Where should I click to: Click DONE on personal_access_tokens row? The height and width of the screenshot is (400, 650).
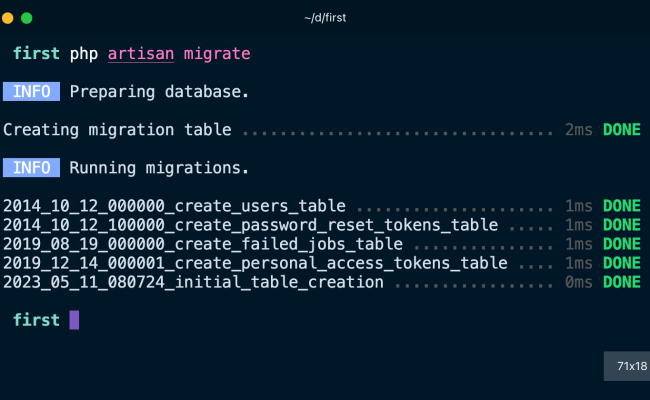coord(622,263)
